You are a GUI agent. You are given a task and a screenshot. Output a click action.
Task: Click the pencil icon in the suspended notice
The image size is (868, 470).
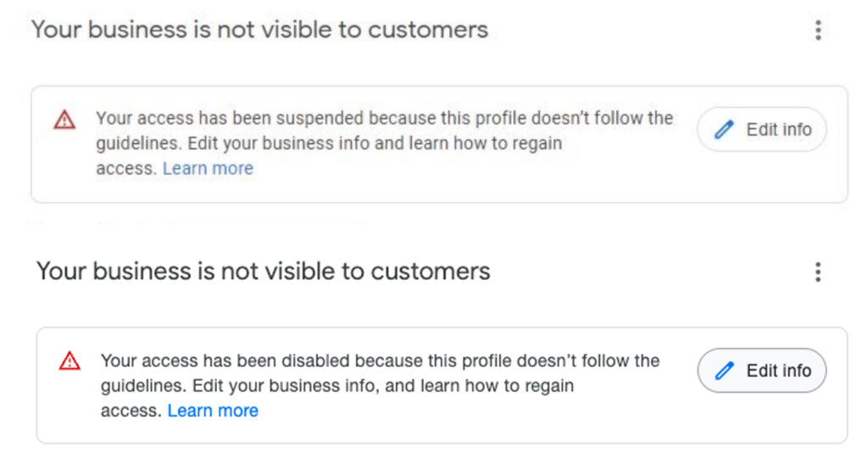724,130
